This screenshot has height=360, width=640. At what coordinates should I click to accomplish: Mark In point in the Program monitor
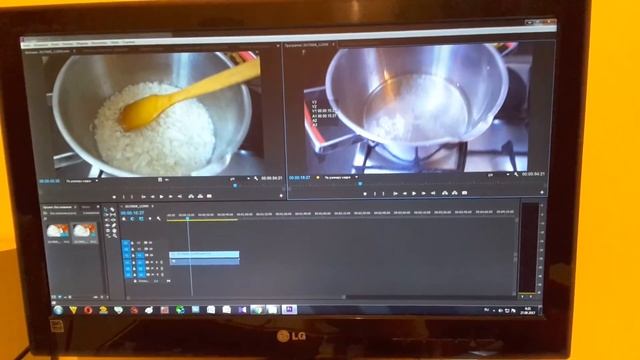(375, 193)
